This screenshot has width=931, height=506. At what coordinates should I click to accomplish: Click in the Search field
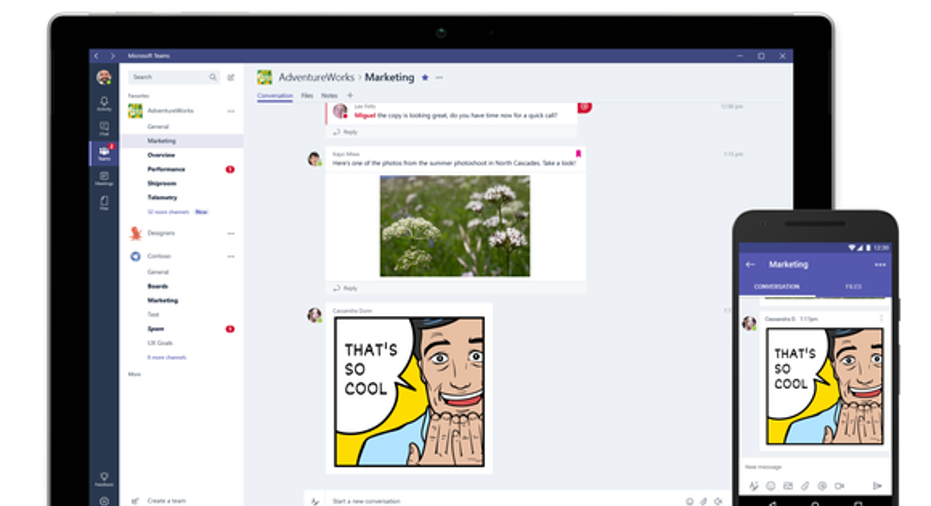click(175, 77)
